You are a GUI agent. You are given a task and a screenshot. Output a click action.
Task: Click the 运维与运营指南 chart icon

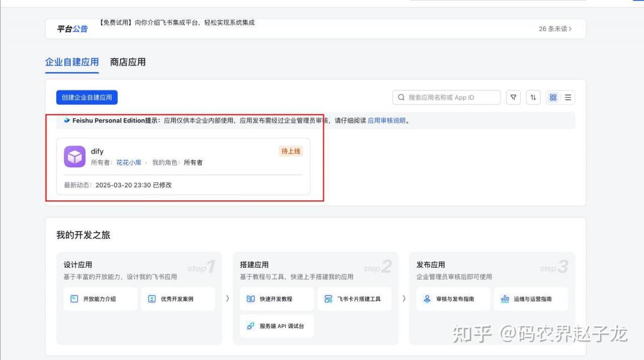505,299
